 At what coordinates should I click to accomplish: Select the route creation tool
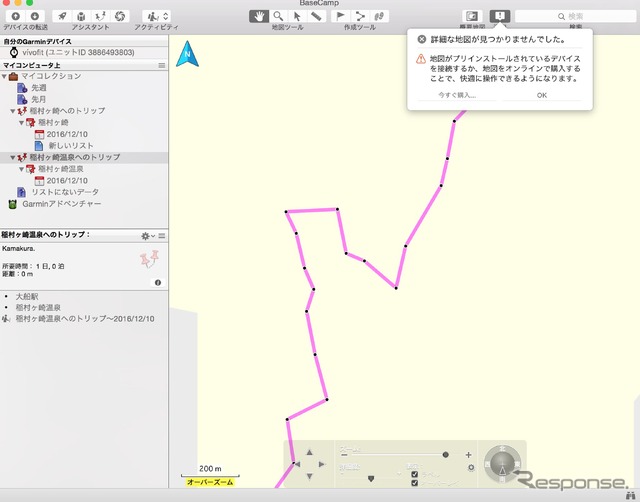(360, 16)
